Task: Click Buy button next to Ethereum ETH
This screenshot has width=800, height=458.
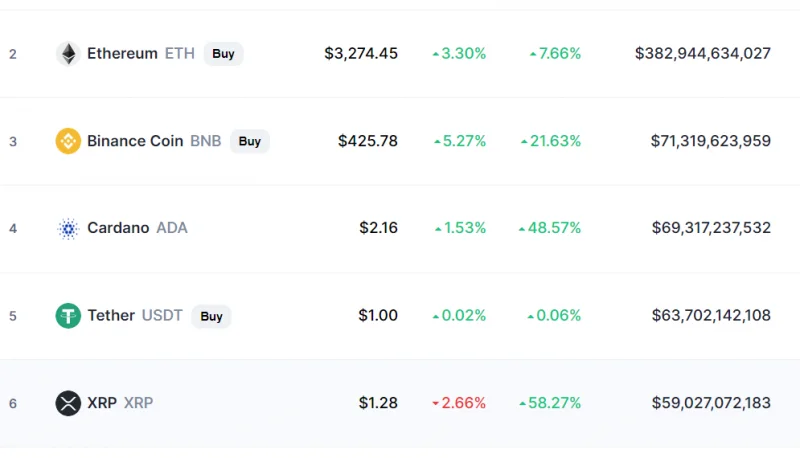Action: (223, 54)
